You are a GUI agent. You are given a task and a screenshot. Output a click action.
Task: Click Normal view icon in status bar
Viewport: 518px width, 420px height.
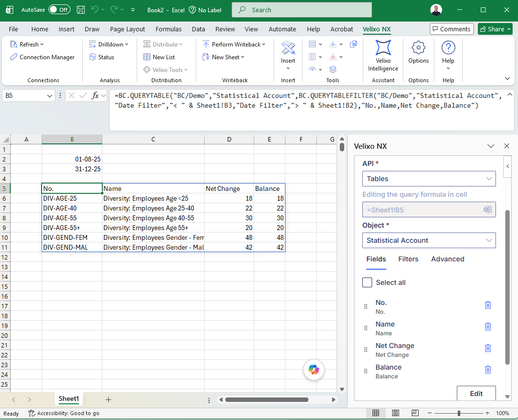click(376, 413)
